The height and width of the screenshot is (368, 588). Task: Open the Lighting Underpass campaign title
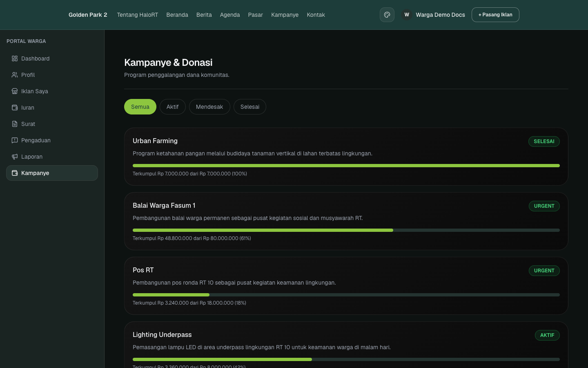[x=162, y=334]
